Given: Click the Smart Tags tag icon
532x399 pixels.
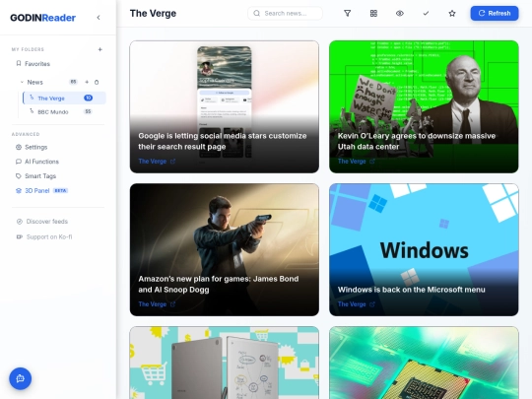Looking at the screenshot, I should point(19,176).
